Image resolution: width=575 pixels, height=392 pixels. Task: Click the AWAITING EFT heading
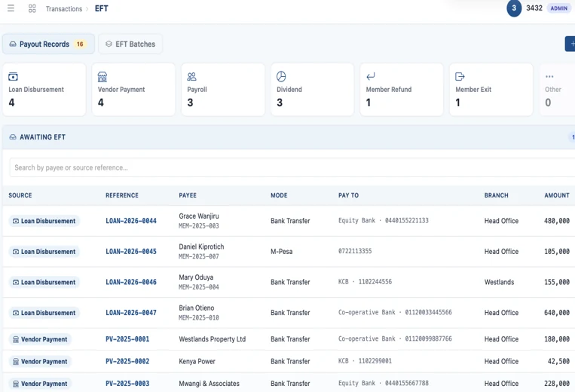coord(42,137)
